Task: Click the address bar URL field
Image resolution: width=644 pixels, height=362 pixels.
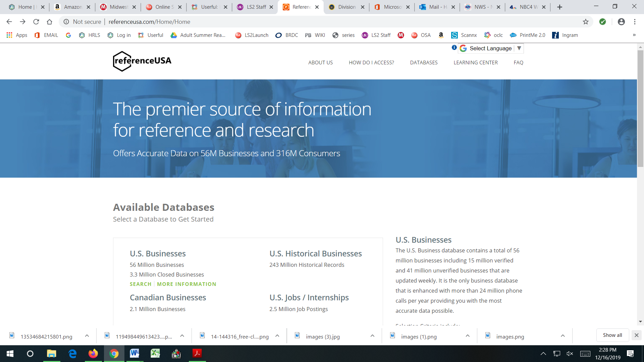Action: click(302, 22)
